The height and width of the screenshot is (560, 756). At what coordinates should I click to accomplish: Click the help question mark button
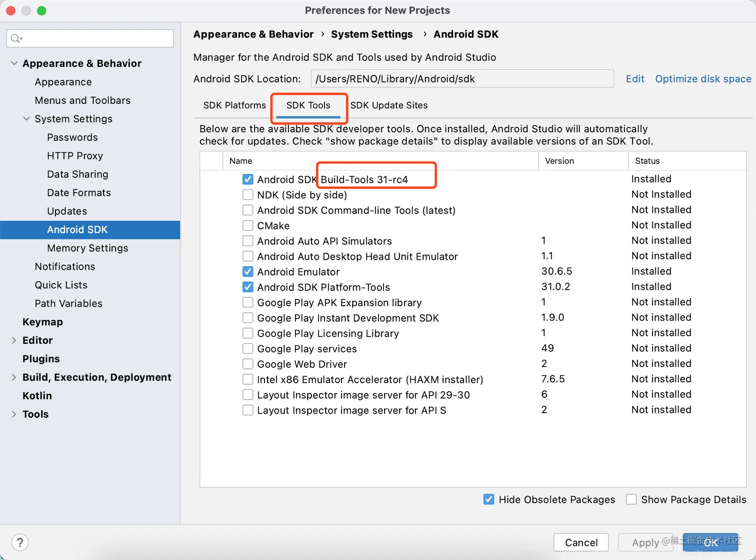20,542
